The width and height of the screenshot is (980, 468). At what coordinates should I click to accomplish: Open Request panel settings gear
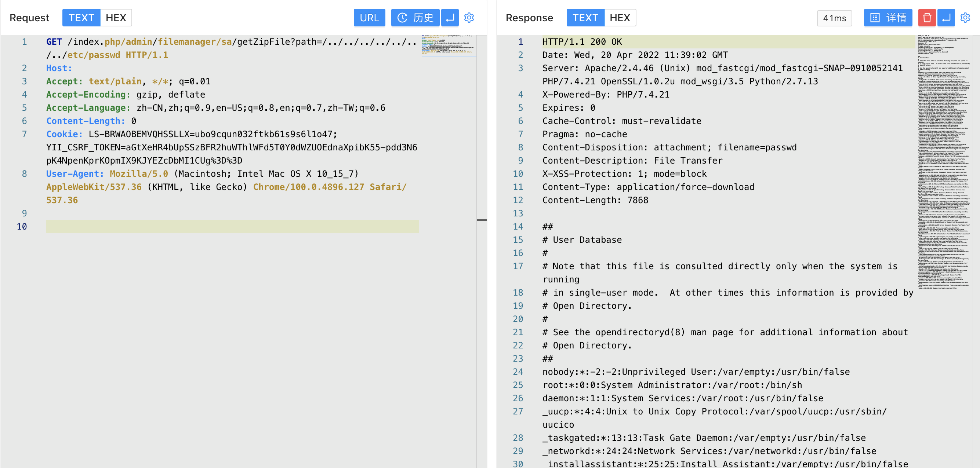pos(469,18)
